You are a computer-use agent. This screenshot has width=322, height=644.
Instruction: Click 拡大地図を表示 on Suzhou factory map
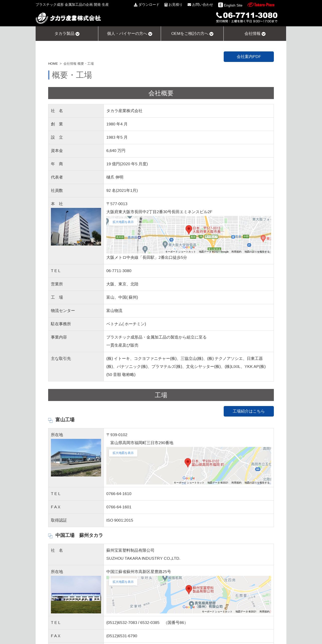tap(123, 582)
